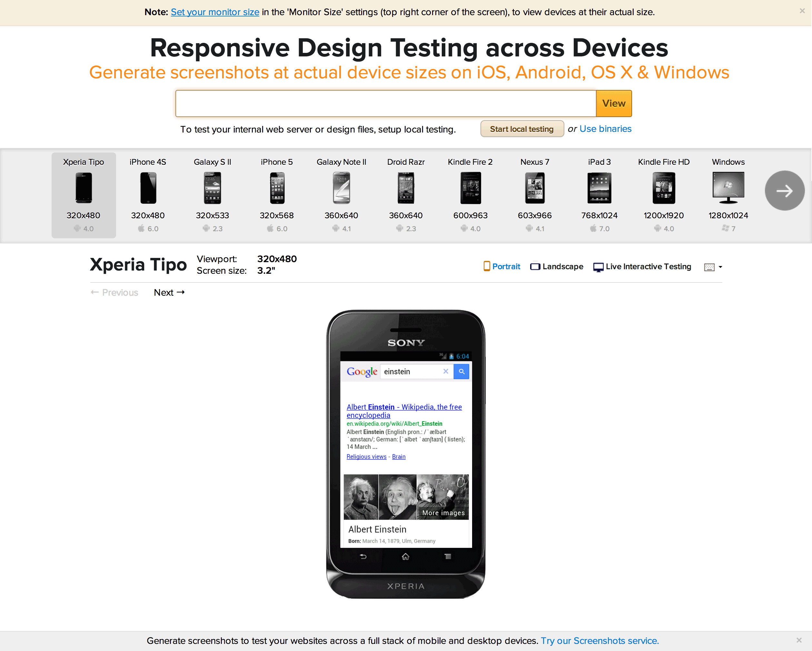The height and width of the screenshot is (651, 812).
Task: Click the 768x1024 iPad 3 resolution label
Action: 599,215
